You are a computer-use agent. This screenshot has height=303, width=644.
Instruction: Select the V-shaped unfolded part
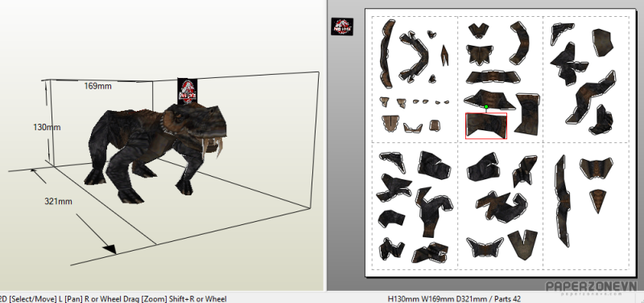(x=522, y=244)
